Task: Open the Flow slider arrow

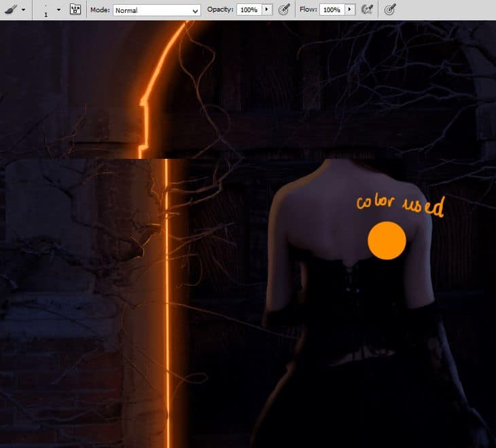Action: [349, 10]
